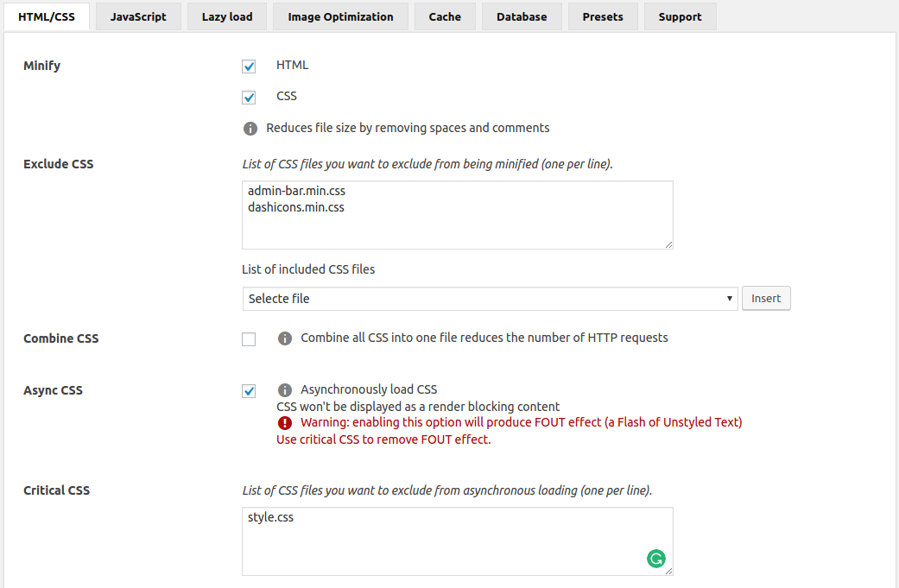Open the Support tab
The image size is (899, 588).
680,16
